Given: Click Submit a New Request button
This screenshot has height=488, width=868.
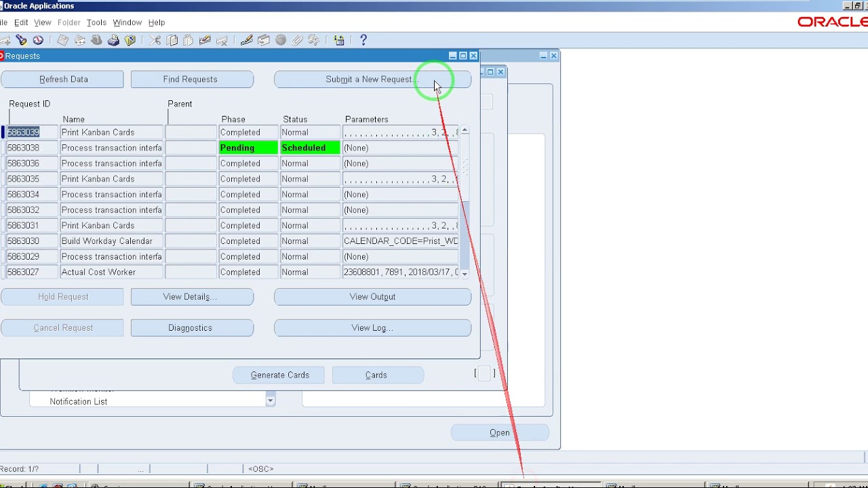Looking at the screenshot, I should click(x=372, y=79).
